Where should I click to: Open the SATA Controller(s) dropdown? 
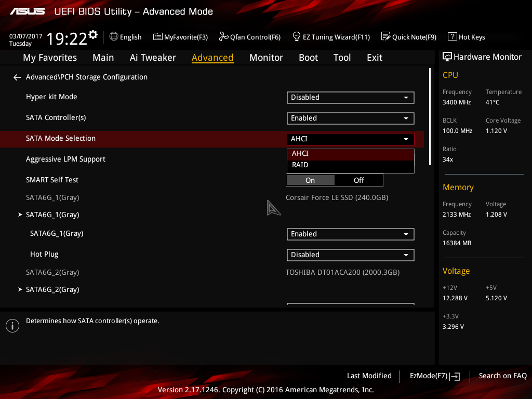coord(351,118)
